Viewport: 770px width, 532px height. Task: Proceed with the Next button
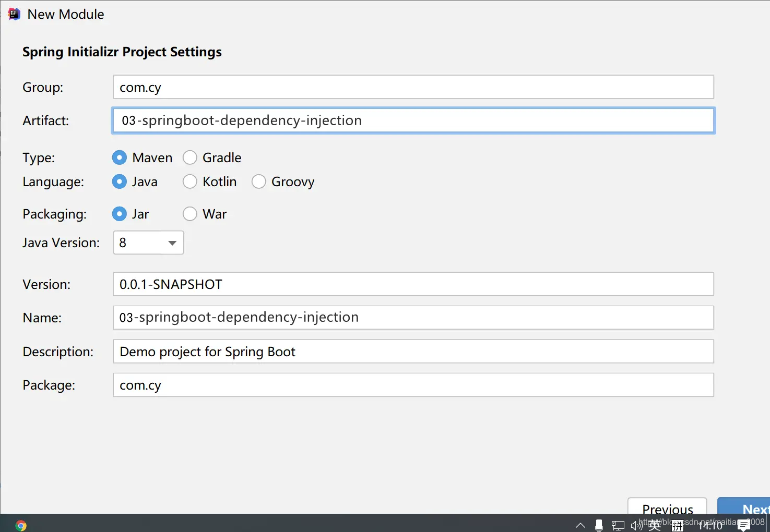[x=744, y=506]
